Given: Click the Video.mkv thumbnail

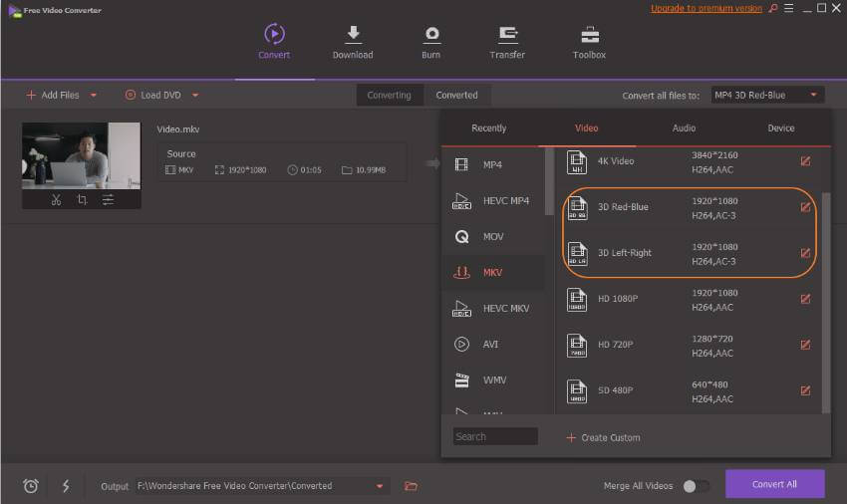Looking at the screenshot, I should (81, 155).
